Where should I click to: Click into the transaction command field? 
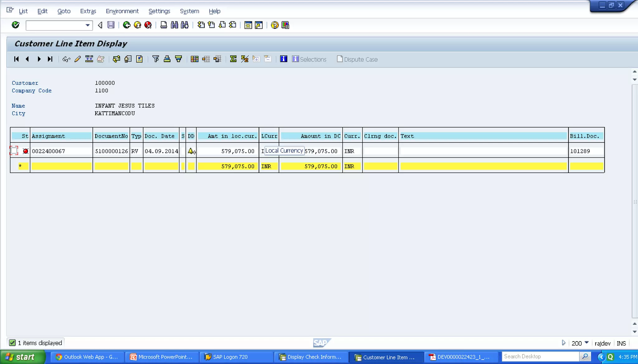(55, 25)
